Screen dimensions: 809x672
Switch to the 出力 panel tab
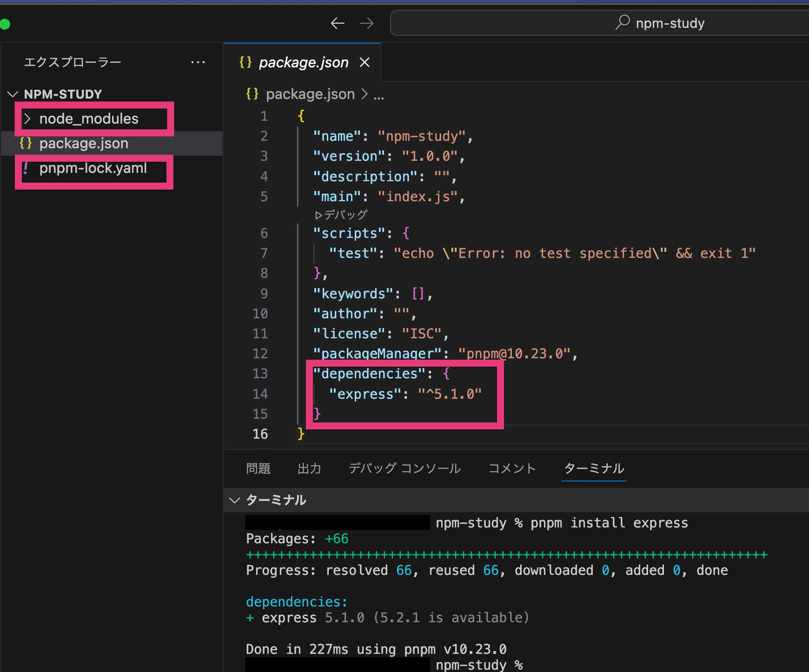(x=309, y=468)
